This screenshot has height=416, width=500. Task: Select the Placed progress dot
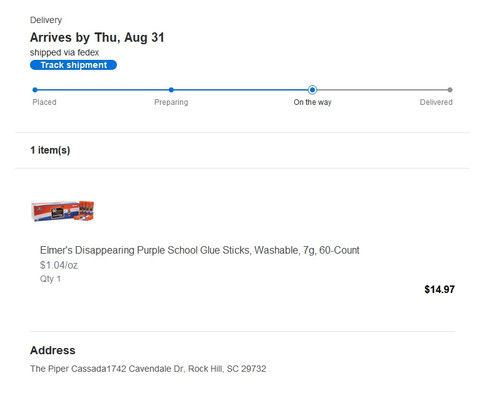pos(35,90)
